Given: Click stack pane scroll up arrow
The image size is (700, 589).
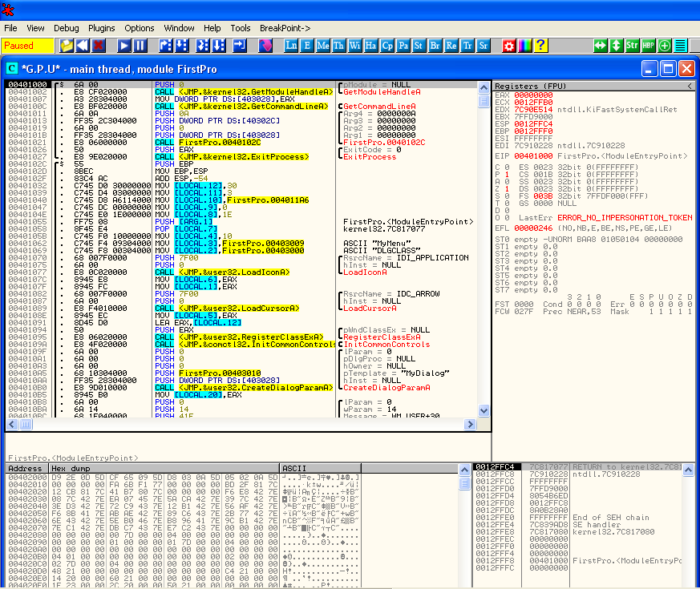Looking at the screenshot, I should point(689,470).
